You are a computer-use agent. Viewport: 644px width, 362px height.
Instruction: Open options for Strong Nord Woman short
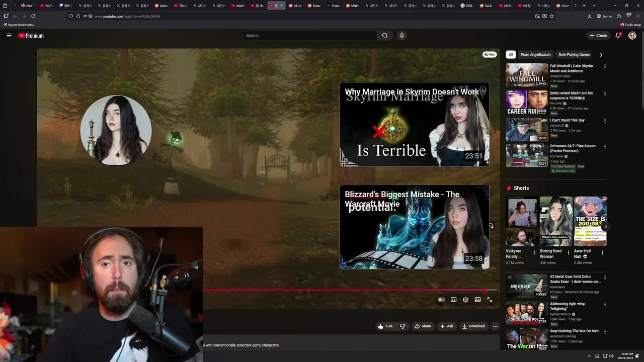point(569,252)
